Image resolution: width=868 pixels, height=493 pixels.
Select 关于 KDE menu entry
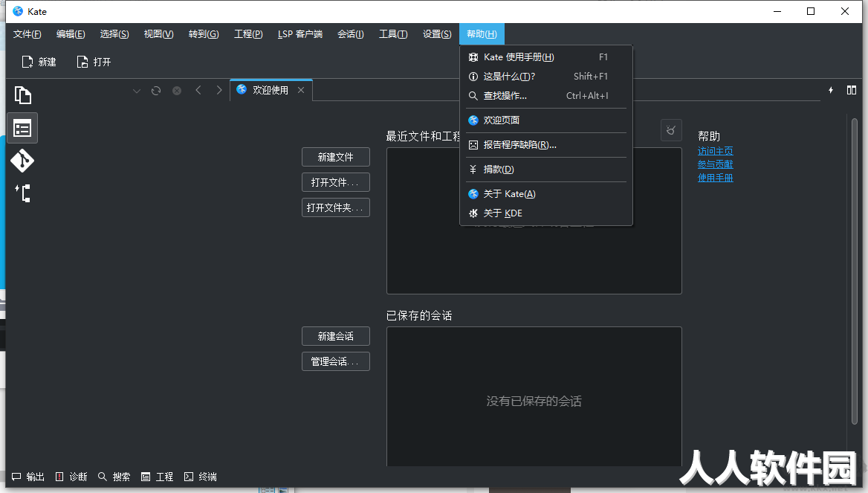545,213
